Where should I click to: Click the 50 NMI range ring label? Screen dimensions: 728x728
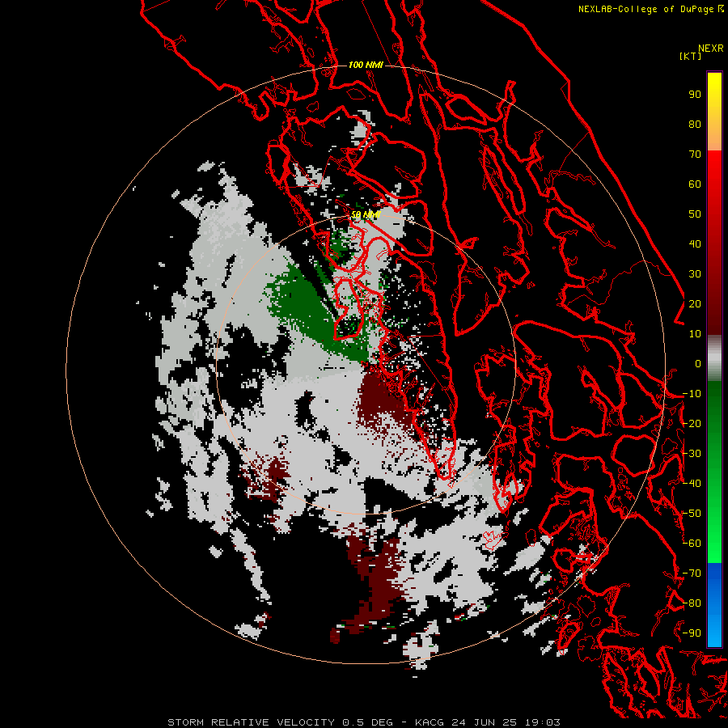click(x=366, y=214)
